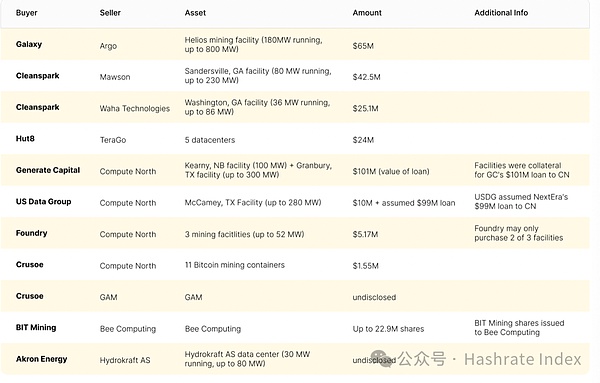The width and height of the screenshot is (600, 383).
Task: Click the Amount column header
Action: pyautogui.click(x=367, y=13)
